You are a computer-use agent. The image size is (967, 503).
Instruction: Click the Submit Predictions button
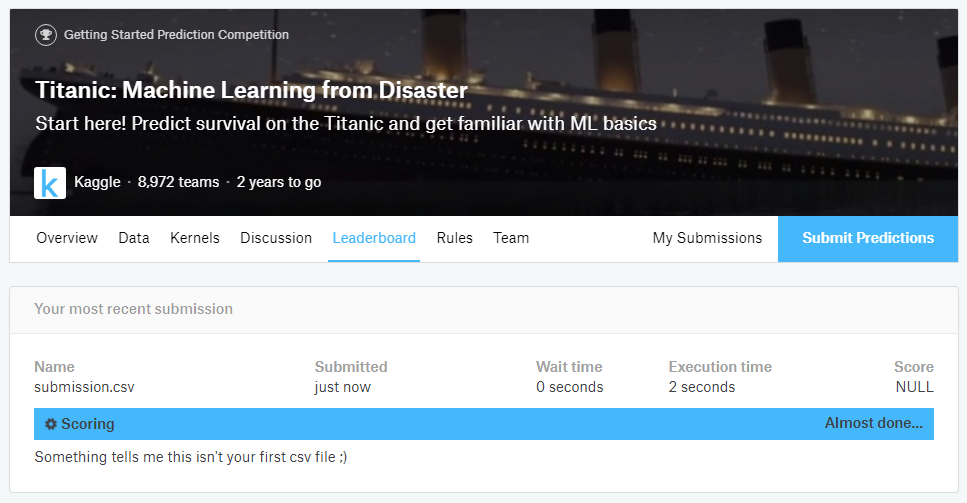click(868, 239)
